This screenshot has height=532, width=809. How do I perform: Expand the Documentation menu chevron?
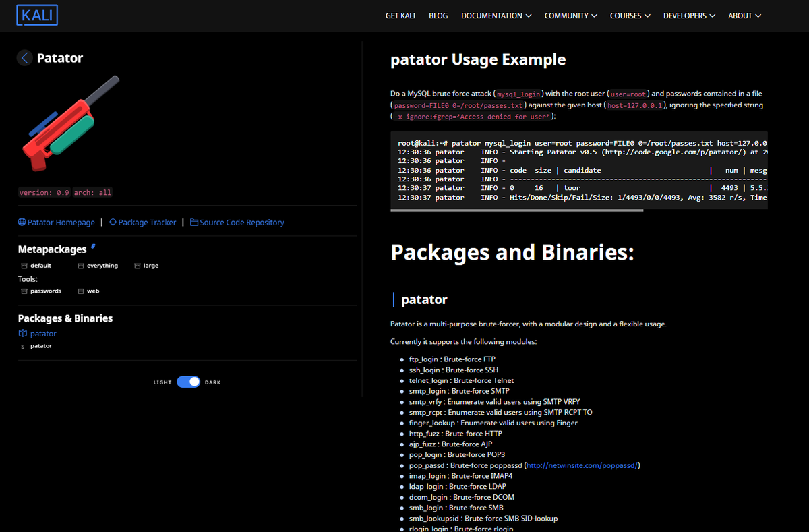pyautogui.click(x=529, y=16)
